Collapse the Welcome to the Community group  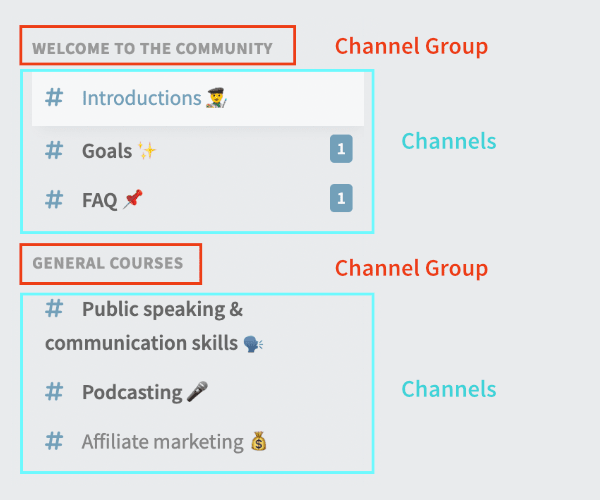tap(152, 49)
